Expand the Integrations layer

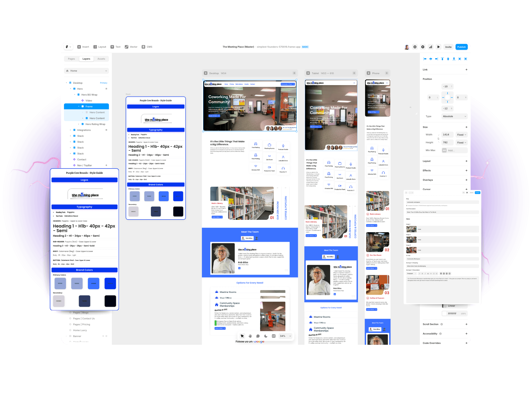(70, 130)
